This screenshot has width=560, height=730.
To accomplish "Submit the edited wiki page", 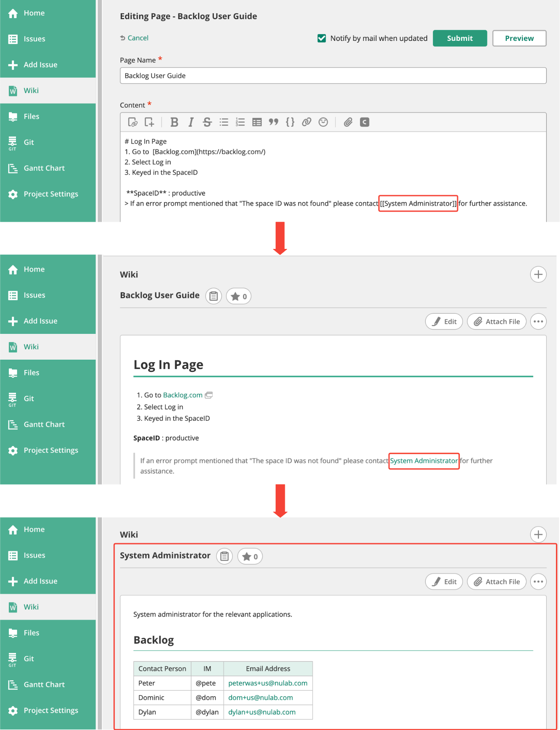I will coord(460,38).
